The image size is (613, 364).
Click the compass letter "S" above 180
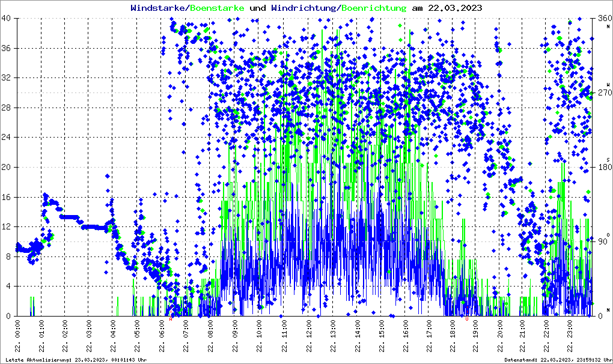608,159
